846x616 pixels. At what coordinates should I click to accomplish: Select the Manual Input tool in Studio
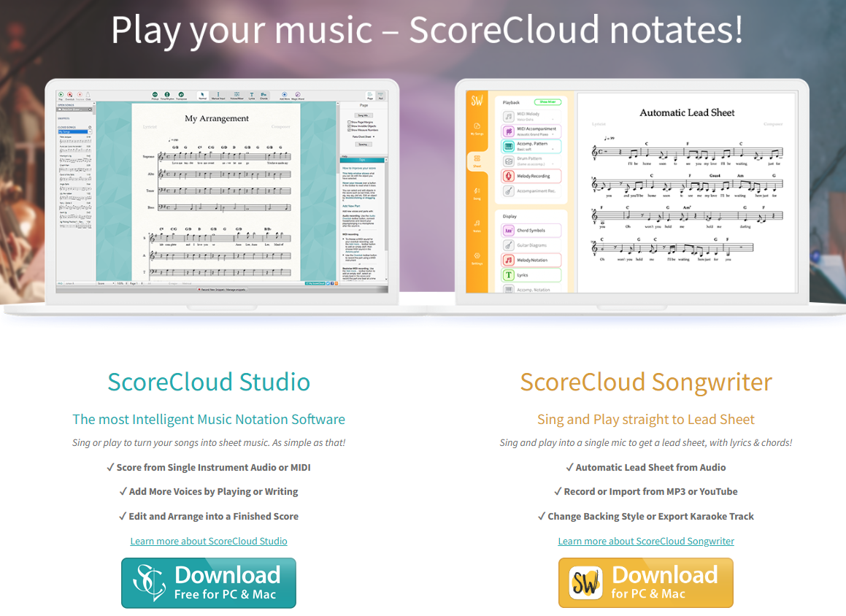point(218,96)
